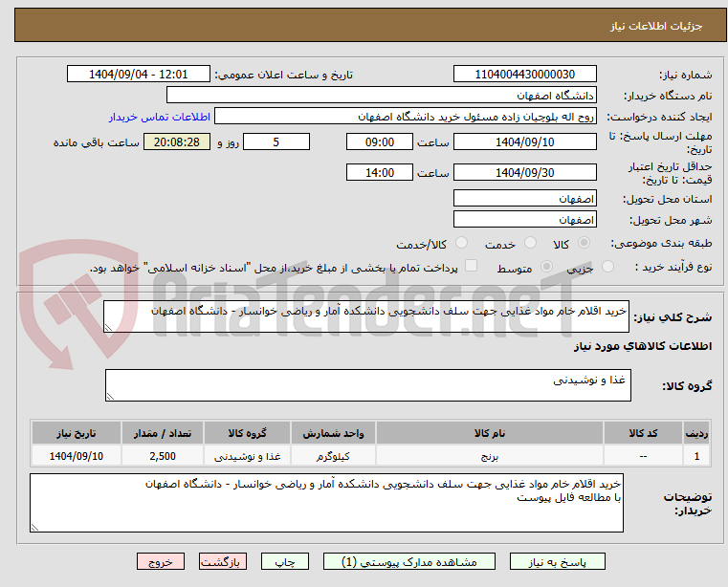
Task: Toggle the اسناد خزانه اسلامی payment checkbox
Action: (471, 266)
